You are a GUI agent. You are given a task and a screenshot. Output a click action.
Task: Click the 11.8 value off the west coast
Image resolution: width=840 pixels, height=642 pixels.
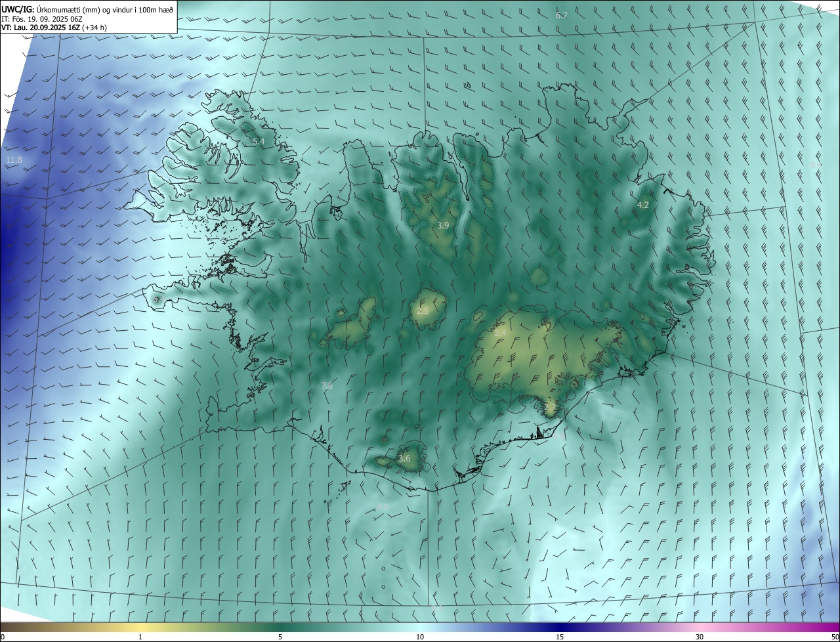pos(14,160)
